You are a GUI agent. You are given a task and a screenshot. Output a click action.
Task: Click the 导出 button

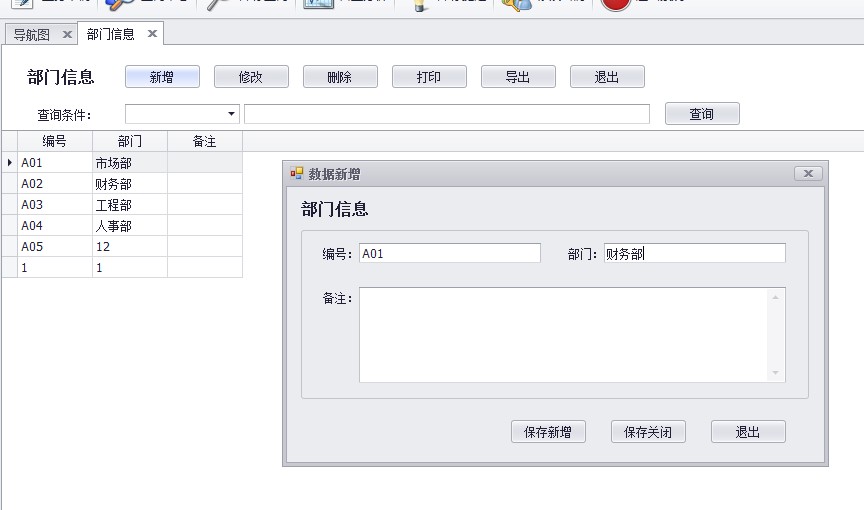pyautogui.click(x=518, y=77)
